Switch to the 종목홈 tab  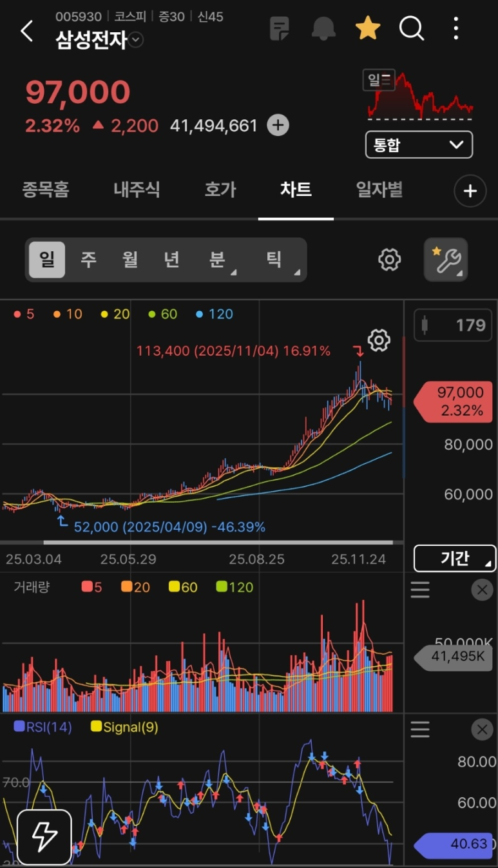[x=46, y=189]
